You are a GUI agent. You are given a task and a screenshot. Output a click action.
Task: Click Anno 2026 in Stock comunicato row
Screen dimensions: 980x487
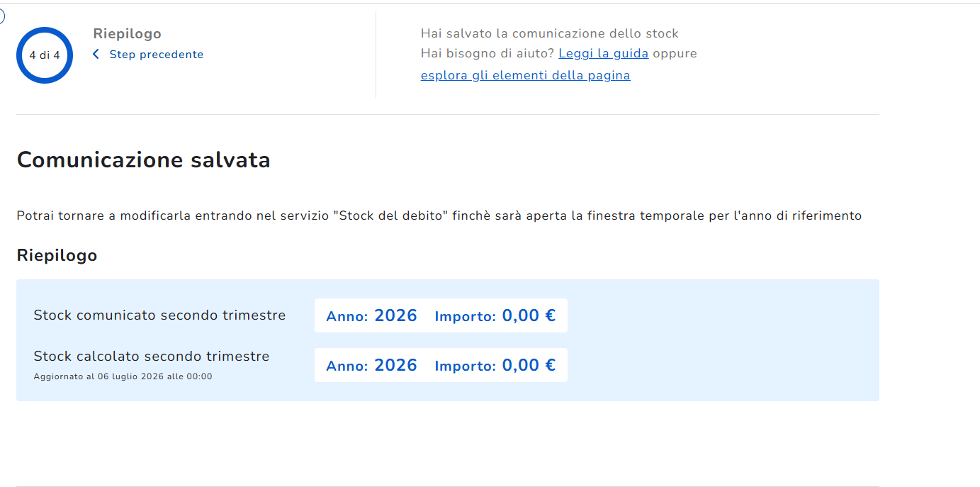(371, 315)
